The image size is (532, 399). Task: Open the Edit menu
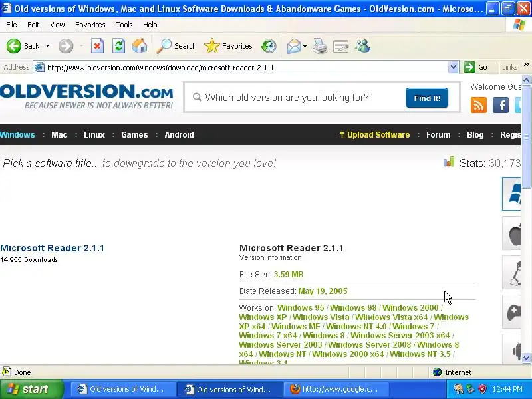33,25
